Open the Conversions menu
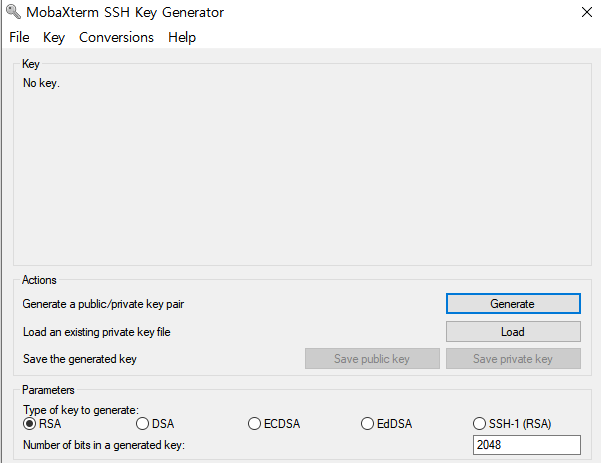The height and width of the screenshot is (463, 601). click(116, 37)
